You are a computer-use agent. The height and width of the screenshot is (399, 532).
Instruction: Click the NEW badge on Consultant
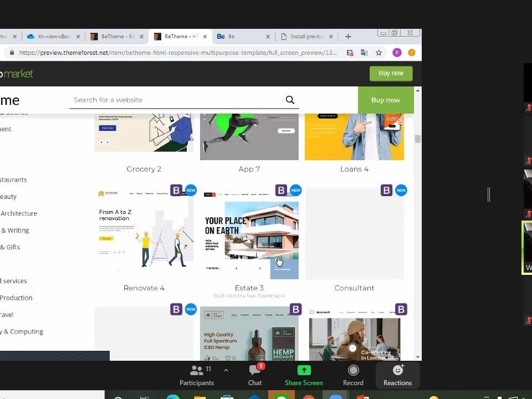point(401,190)
